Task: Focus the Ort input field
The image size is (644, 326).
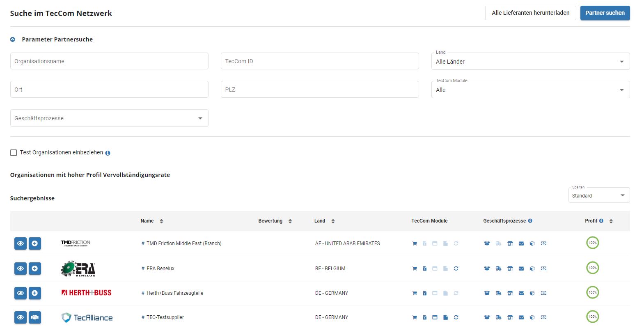Action: point(109,90)
